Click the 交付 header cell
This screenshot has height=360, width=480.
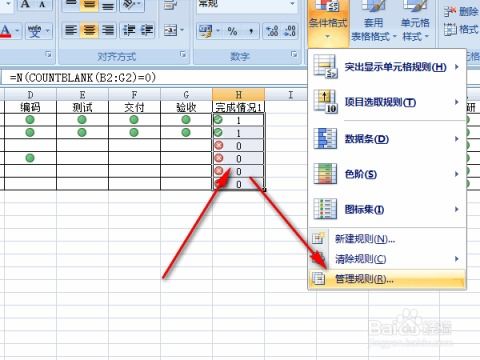(134, 107)
